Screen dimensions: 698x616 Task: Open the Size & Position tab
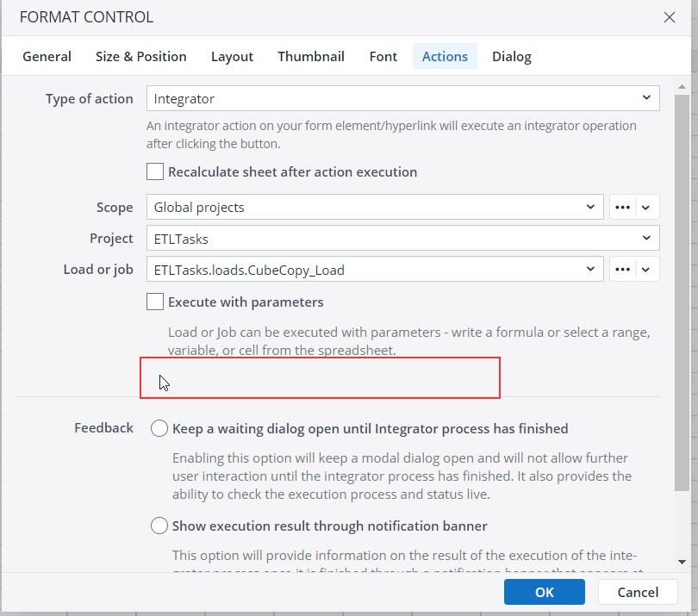point(141,57)
